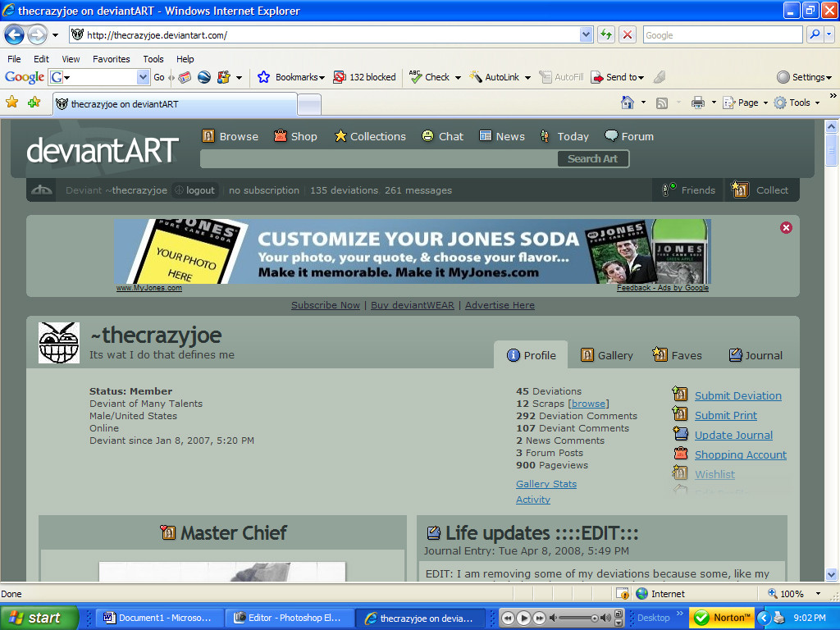Viewport: 840px width, 630px height.
Task: Open Google Toolbar Settings
Action: point(804,77)
